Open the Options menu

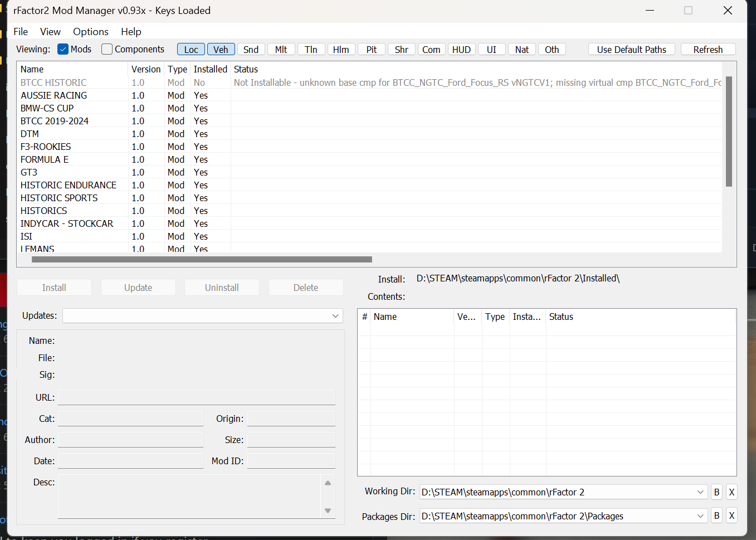pos(90,32)
